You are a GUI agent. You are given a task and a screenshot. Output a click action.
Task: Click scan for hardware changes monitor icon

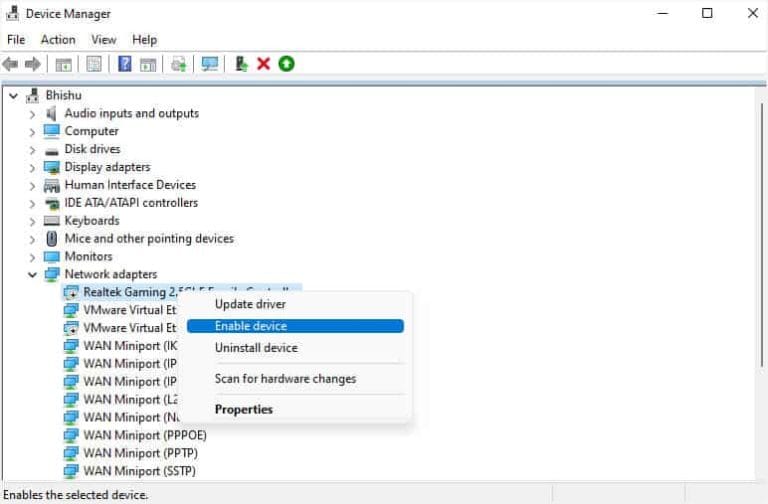[209, 64]
